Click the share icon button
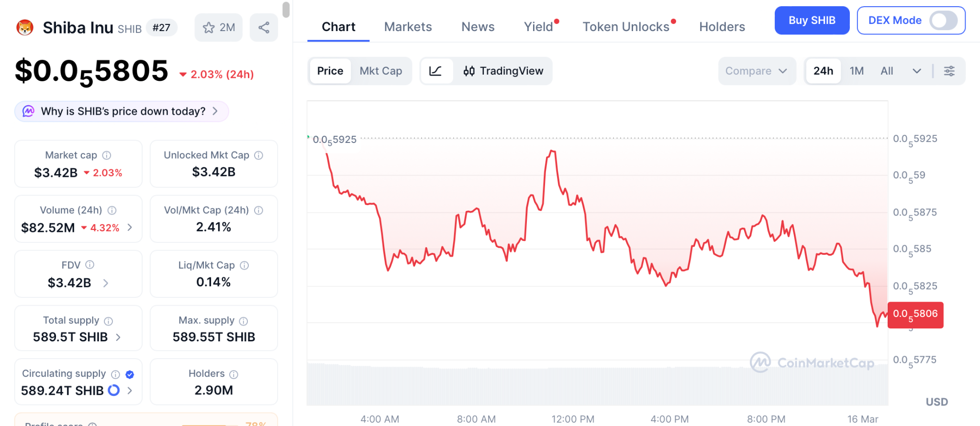The height and width of the screenshot is (426, 980). (x=264, y=28)
